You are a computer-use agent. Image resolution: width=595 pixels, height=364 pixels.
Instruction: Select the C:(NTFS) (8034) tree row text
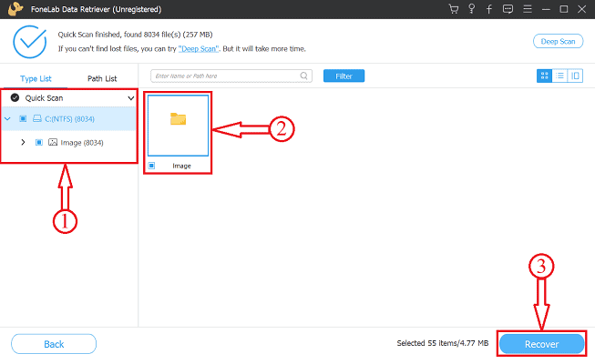pyautogui.click(x=69, y=119)
